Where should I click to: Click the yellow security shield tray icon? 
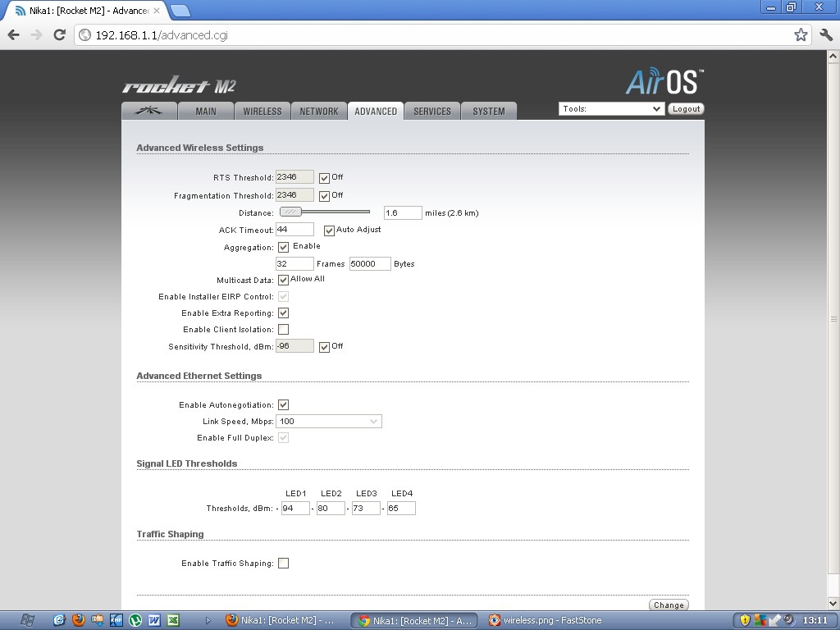point(745,620)
